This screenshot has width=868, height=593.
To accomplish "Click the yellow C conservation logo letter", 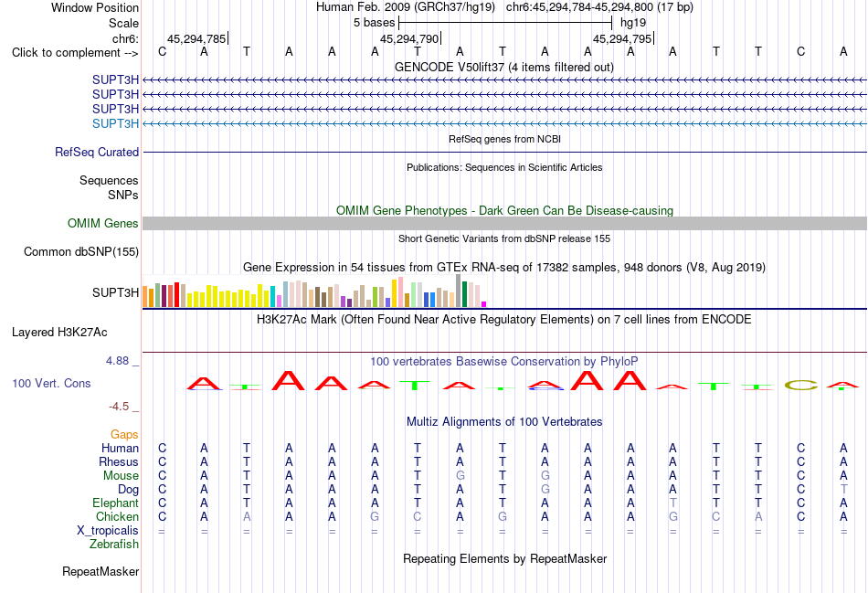I will [x=800, y=385].
